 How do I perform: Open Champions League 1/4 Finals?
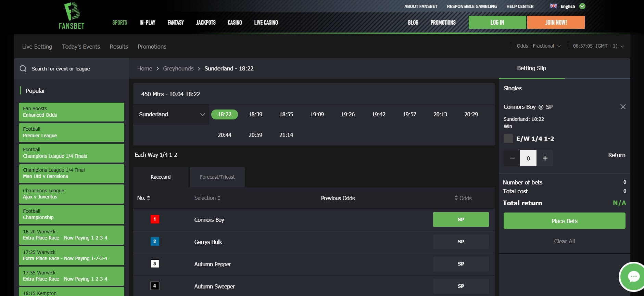pyautogui.click(x=72, y=153)
